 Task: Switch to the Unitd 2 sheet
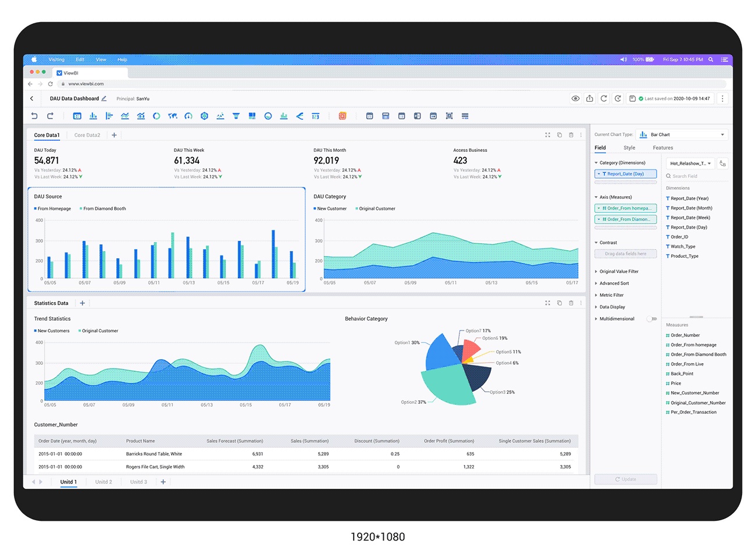104,482
